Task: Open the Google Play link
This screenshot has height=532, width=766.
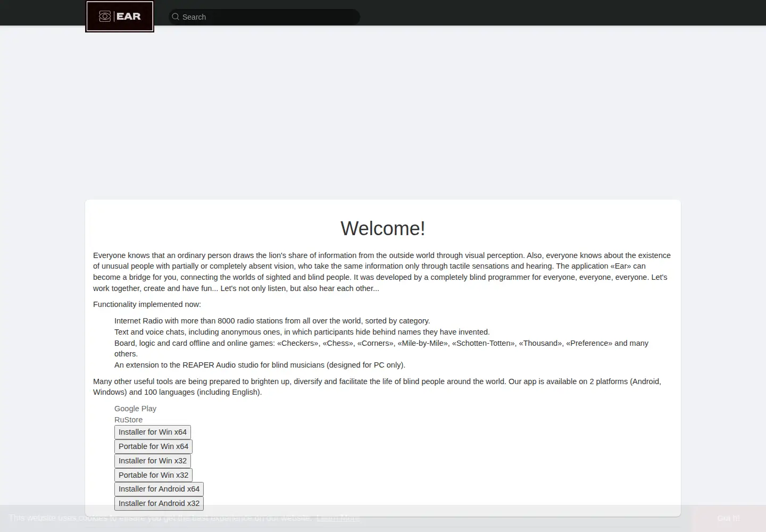Action: [x=135, y=409]
